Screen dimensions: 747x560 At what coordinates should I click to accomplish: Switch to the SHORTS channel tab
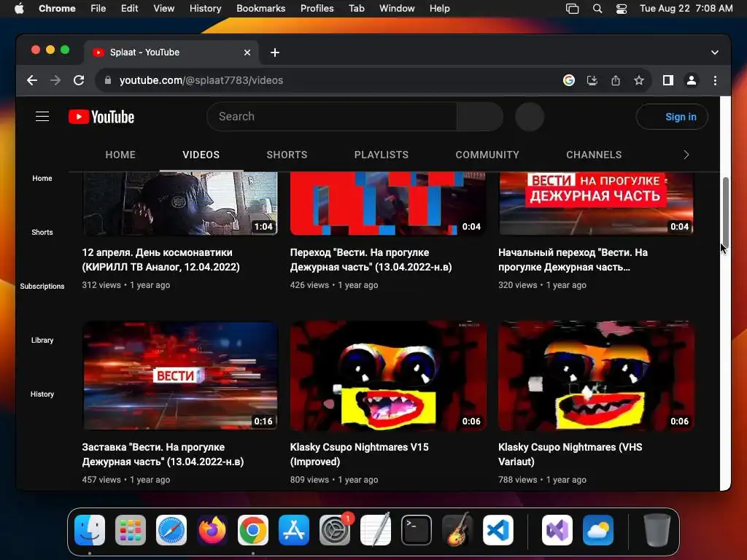287,155
